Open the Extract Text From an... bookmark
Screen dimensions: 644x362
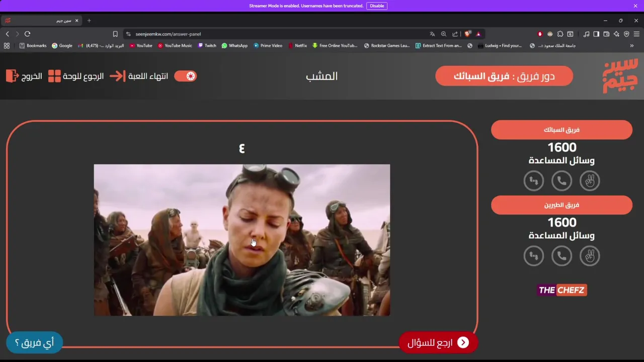(438, 45)
